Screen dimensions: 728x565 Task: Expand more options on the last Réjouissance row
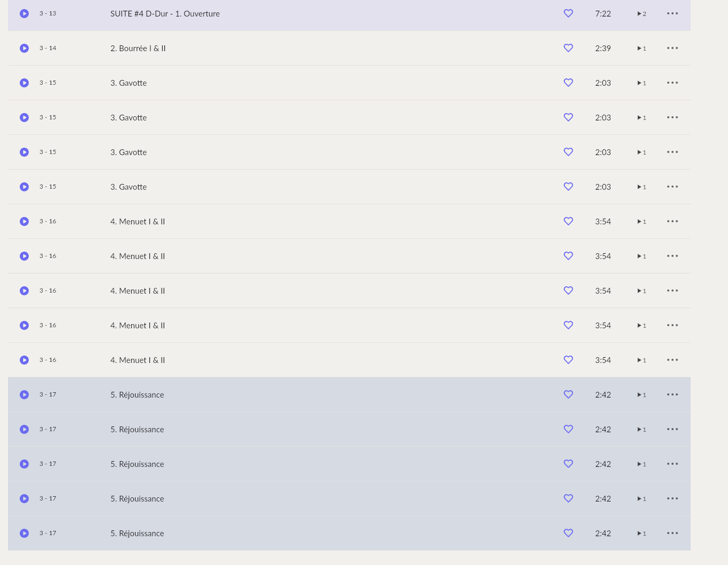click(x=673, y=533)
